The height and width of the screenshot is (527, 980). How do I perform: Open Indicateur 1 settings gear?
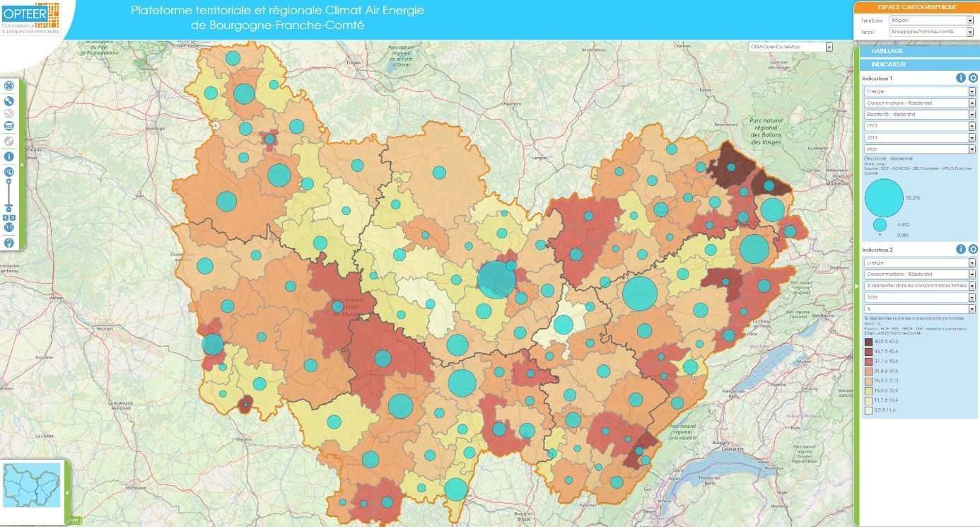point(973,78)
